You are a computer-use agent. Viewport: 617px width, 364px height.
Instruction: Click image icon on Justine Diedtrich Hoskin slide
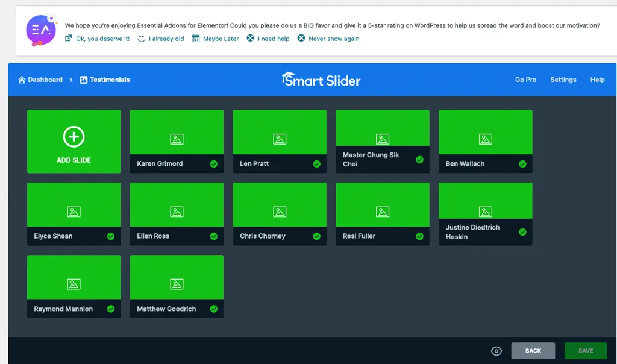click(x=486, y=212)
